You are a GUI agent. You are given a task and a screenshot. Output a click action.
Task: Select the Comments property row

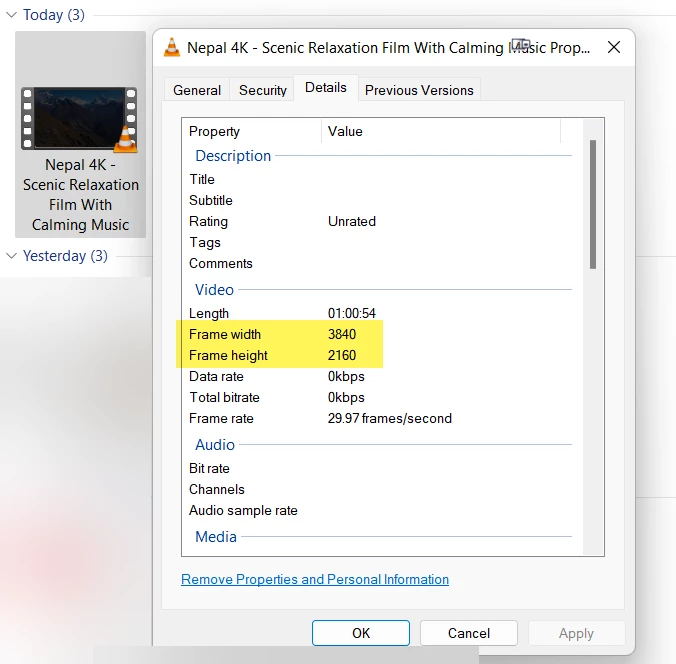coord(381,263)
